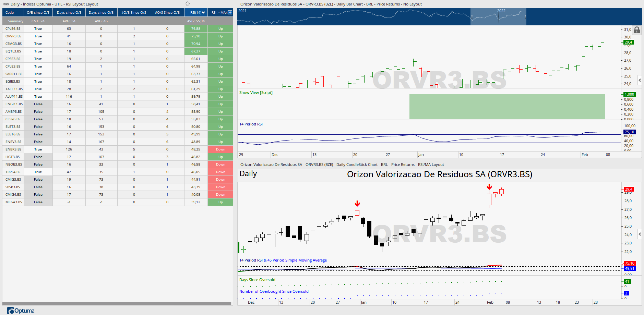Screen dimensions: 644x315
Task: Click the highlighted range in chart overview strip
Action: click(498, 17)
